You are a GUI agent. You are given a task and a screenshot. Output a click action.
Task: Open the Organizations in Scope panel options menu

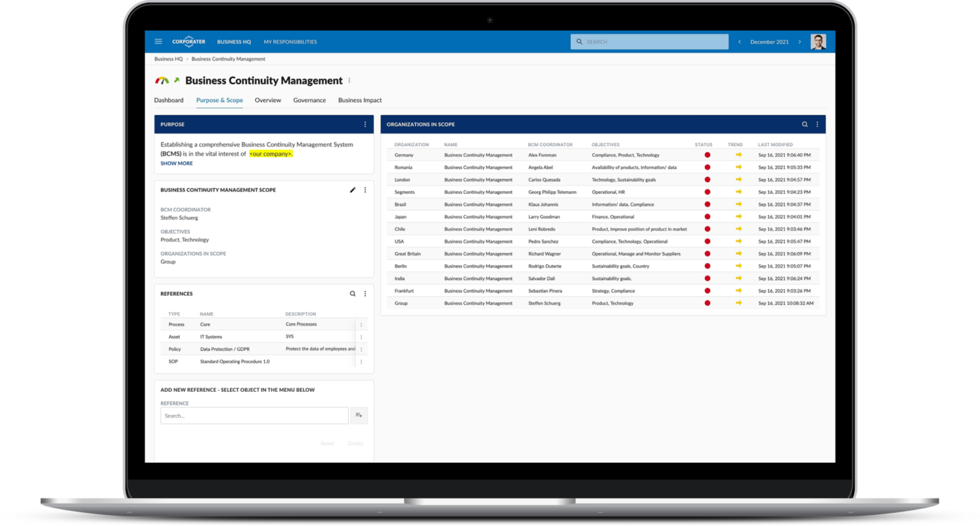pos(817,124)
